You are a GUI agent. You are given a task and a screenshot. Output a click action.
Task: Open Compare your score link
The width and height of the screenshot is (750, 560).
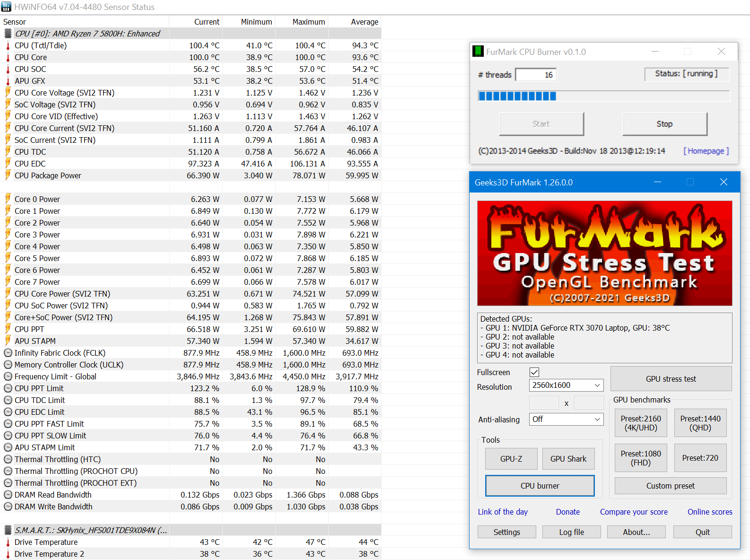tap(634, 512)
